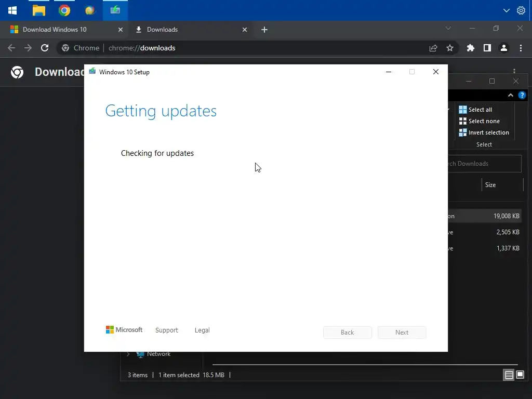Bookmark this page with the star

(449, 48)
